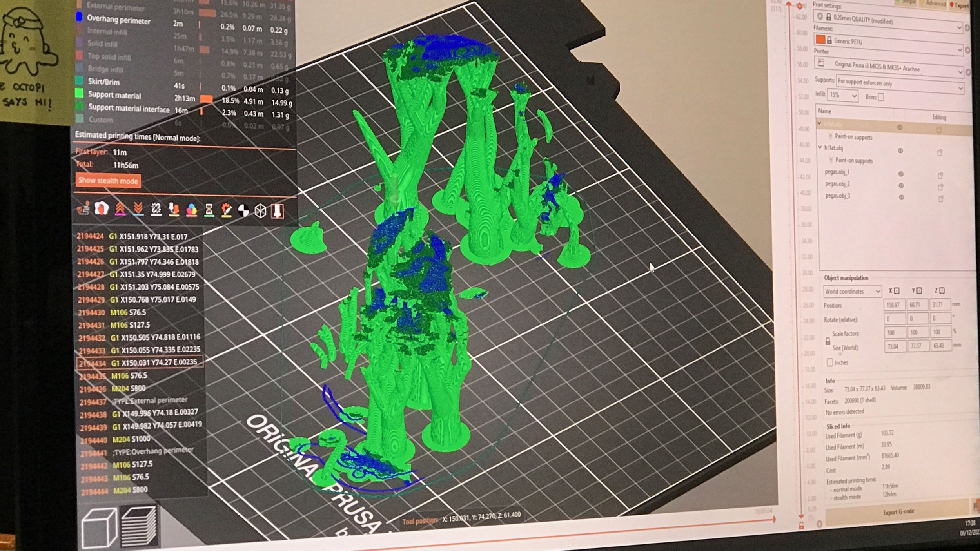The image size is (980, 551).
Task: Click the editing icon for pegas.obj_1
Action: 940,176
